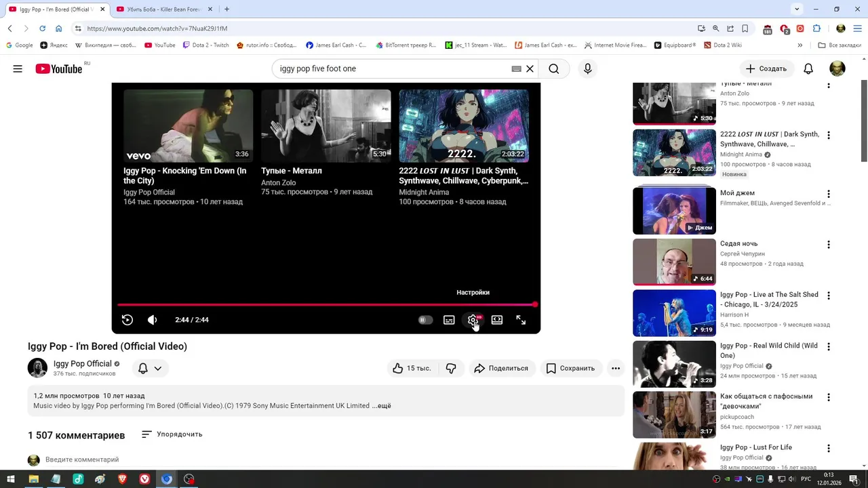Open the Упорядочить comment sort menu
Image resolution: width=868 pixels, height=488 pixels.
[x=172, y=434]
